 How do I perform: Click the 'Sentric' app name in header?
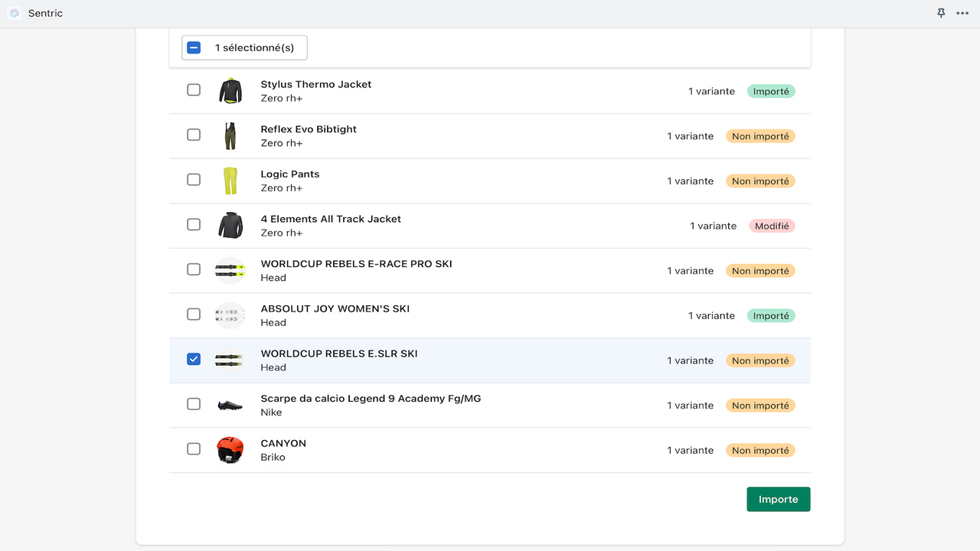tap(45, 13)
